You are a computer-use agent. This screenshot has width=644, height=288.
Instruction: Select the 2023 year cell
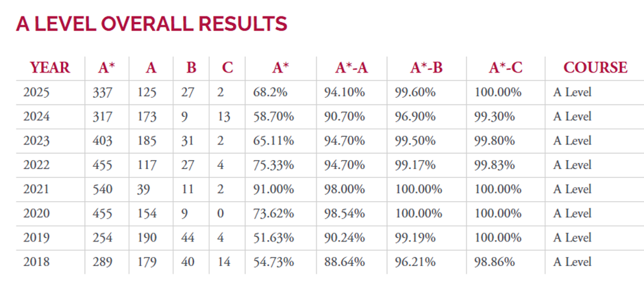(36, 141)
